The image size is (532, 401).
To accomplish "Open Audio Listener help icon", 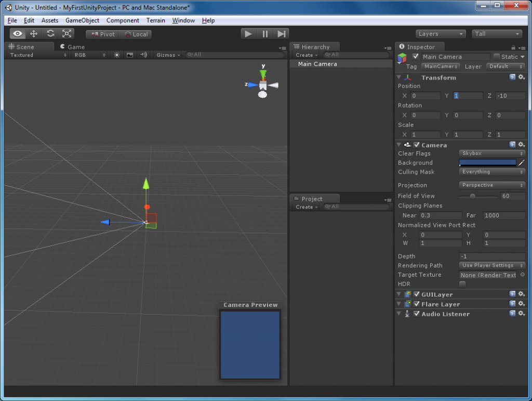I will click(512, 314).
